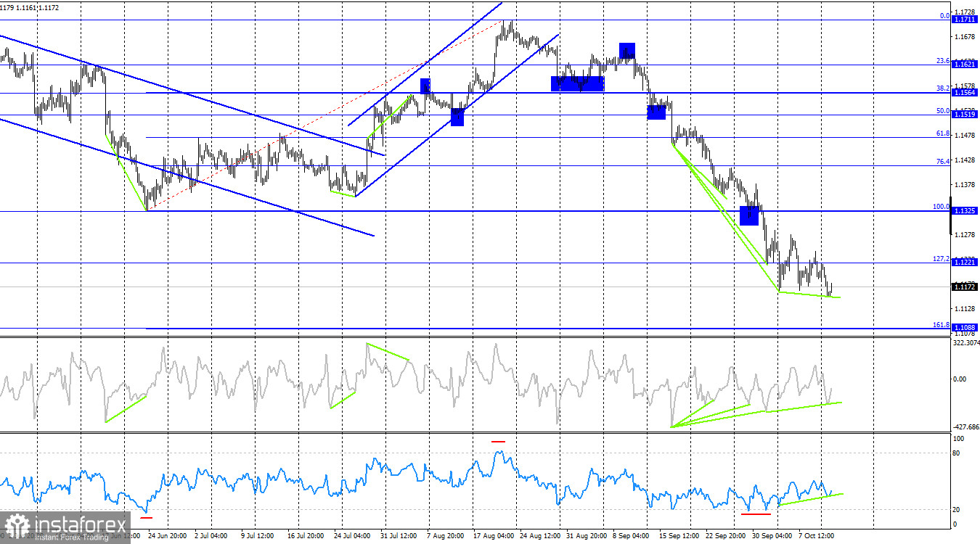980x544 pixels.
Task: Click the 1.1678 axis price tick
Action: 965,37
